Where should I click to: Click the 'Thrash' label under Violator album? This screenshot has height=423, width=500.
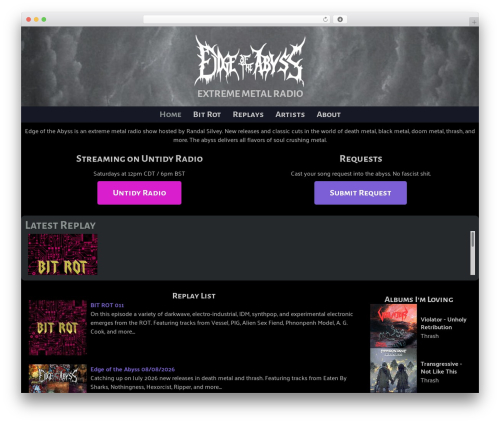(x=430, y=336)
